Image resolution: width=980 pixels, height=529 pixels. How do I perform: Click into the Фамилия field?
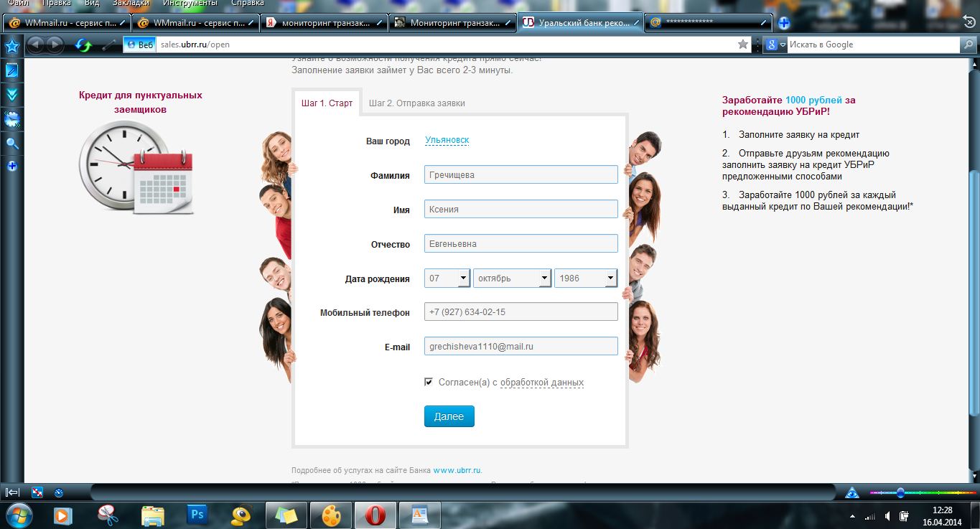pos(521,175)
